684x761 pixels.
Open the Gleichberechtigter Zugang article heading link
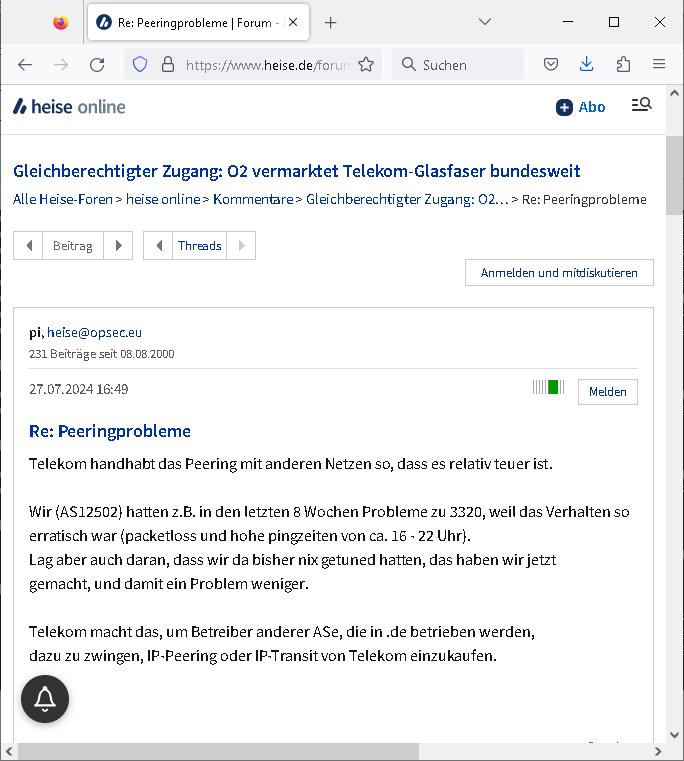point(297,171)
